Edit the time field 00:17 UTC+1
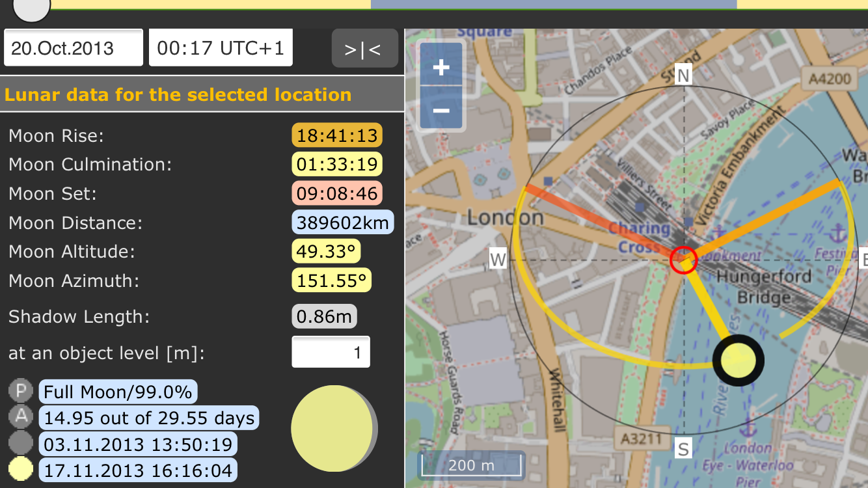The image size is (868, 488). click(221, 48)
